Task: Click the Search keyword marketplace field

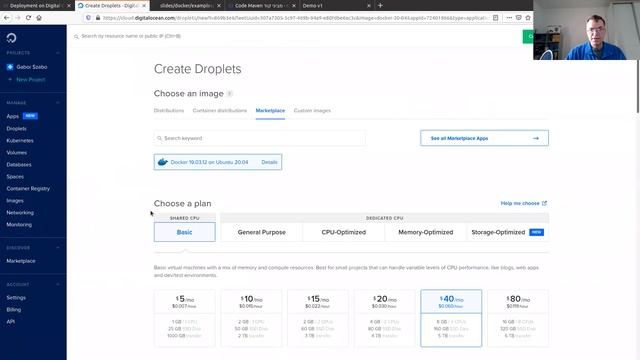Action: (260, 138)
